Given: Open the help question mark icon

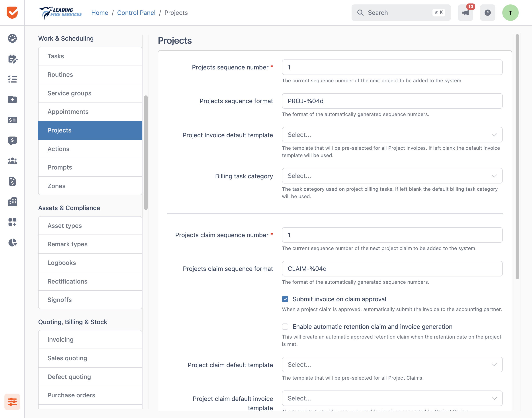Looking at the screenshot, I should coord(487,13).
